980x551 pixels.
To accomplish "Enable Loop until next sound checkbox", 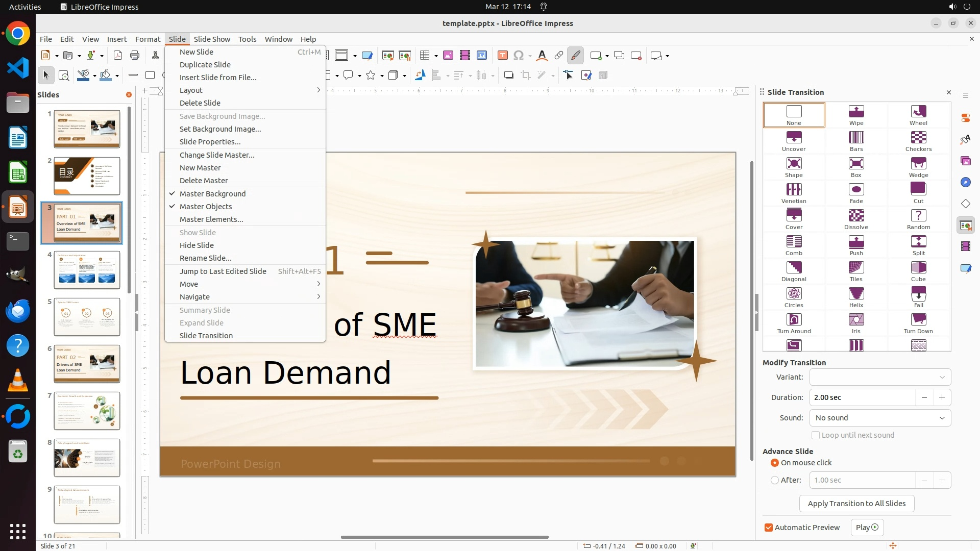I will [x=816, y=435].
